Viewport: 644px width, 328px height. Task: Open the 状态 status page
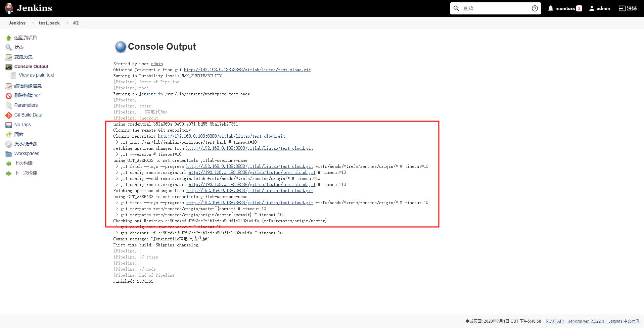(19, 47)
